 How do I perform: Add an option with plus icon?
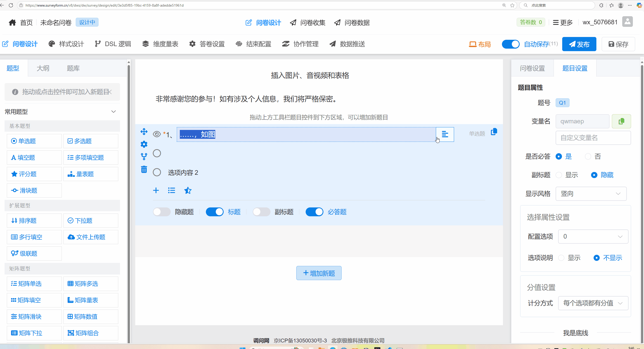pyautogui.click(x=156, y=190)
